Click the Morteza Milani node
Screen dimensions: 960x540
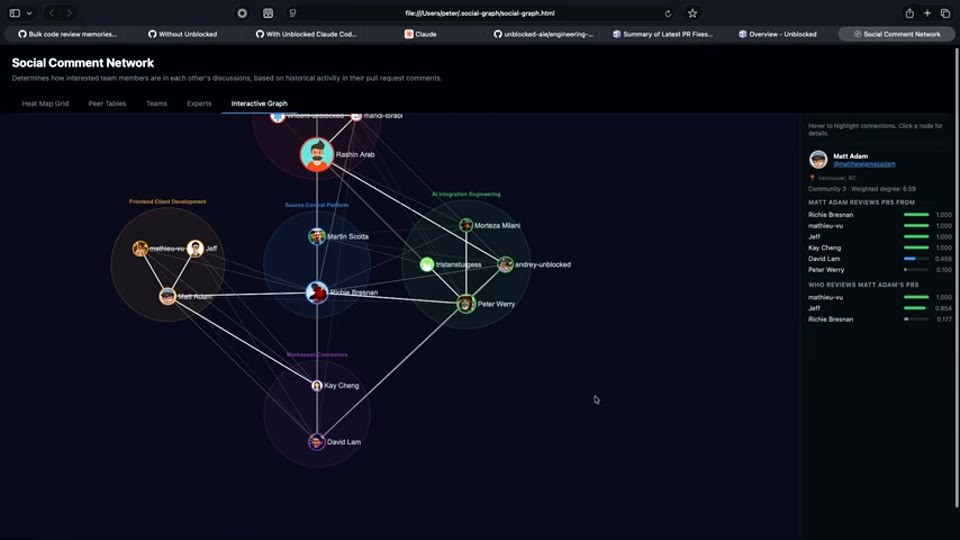click(x=466, y=225)
